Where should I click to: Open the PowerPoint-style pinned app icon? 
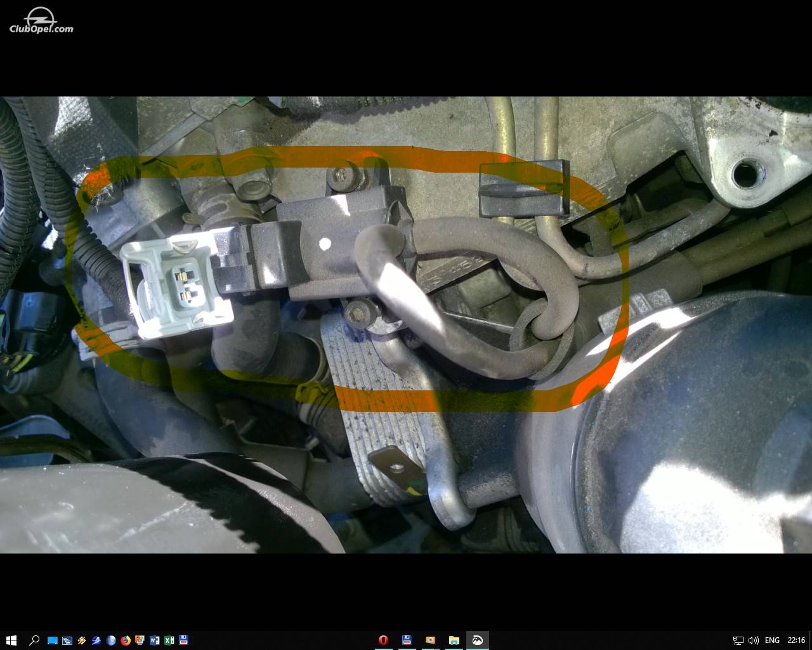tap(140, 640)
